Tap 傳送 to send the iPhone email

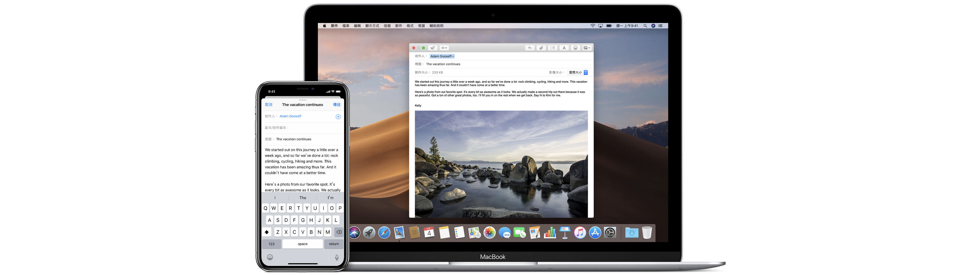coord(337,105)
